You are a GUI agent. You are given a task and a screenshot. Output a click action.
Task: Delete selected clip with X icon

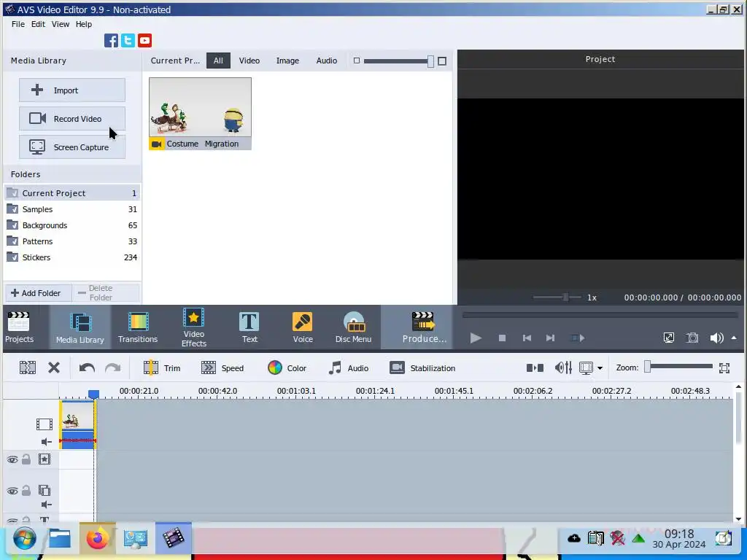pos(54,367)
